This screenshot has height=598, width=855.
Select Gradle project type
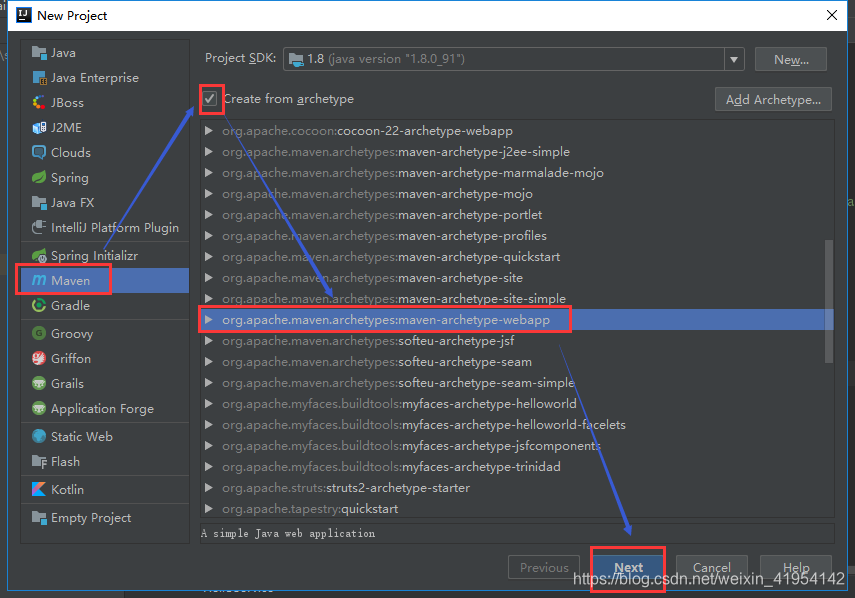point(105,305)
